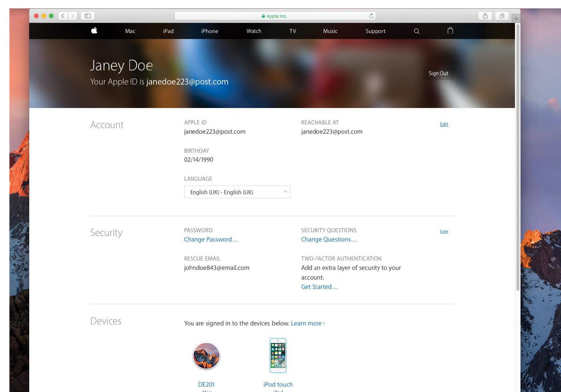Click the Apple logo in navigation bar
This screenshot has width=561, height=392.
pos(94,30)
